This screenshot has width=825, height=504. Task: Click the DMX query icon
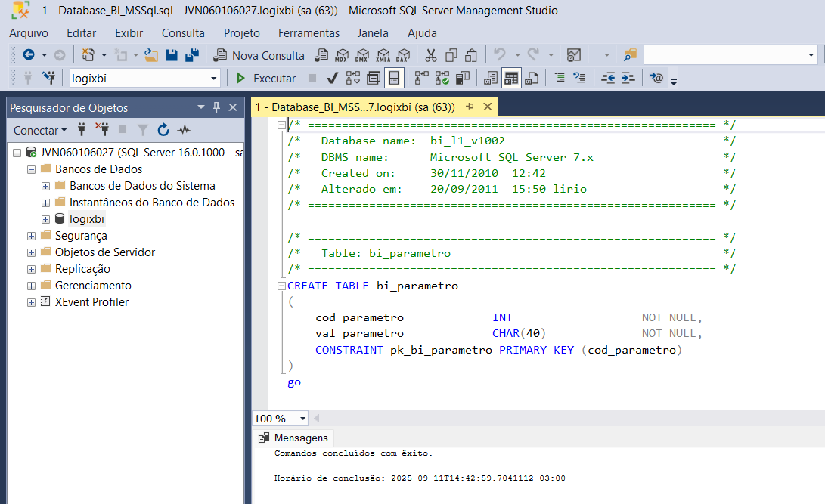(362, 55)
